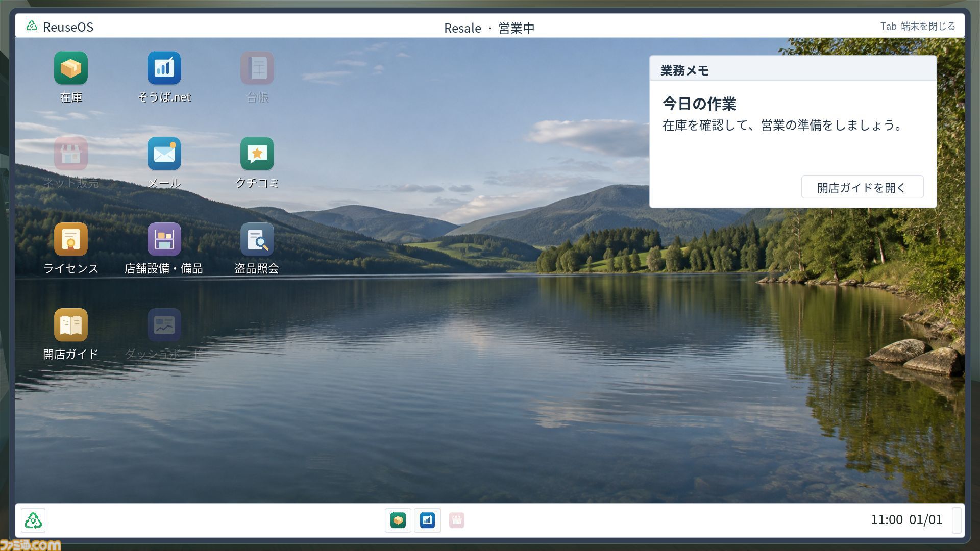Open the ライセンス license icon
The image size is (980, 551).
tap(71, 239)
